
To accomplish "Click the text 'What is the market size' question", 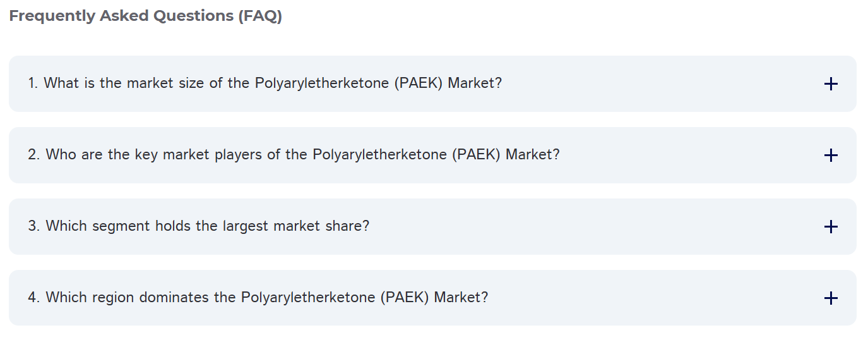I will pos(265,83).
